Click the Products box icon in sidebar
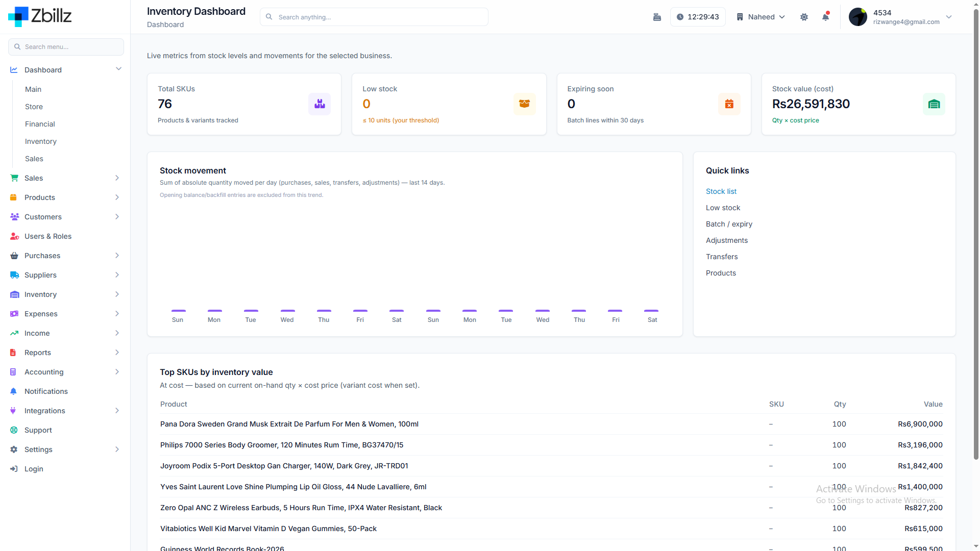Viewport: 980px width, 551px height. (x=14, y=197)
